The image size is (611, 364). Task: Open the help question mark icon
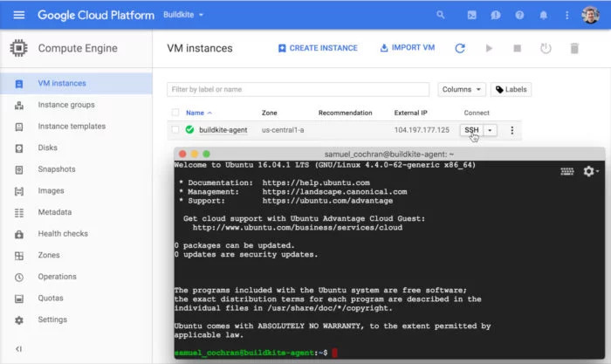pos(519,15)
